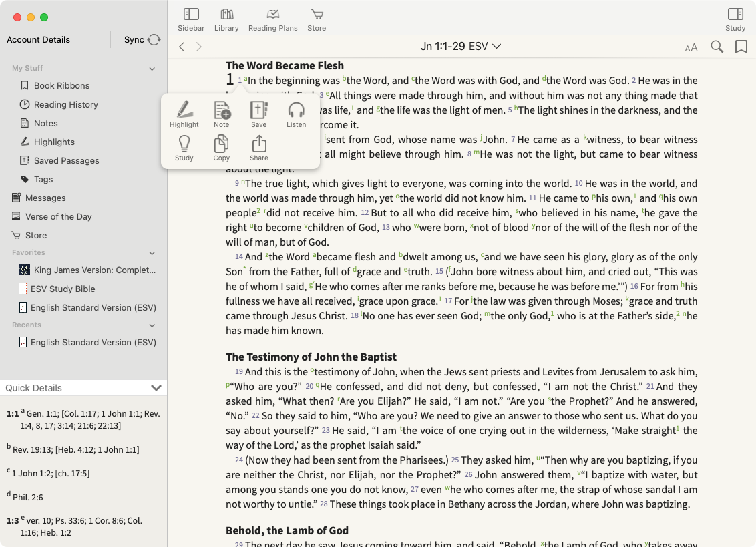Image resolution: width=756 pixels, height=547 pixels.
Task: Go back with the left arrow
Action: [x=182, y=47]
